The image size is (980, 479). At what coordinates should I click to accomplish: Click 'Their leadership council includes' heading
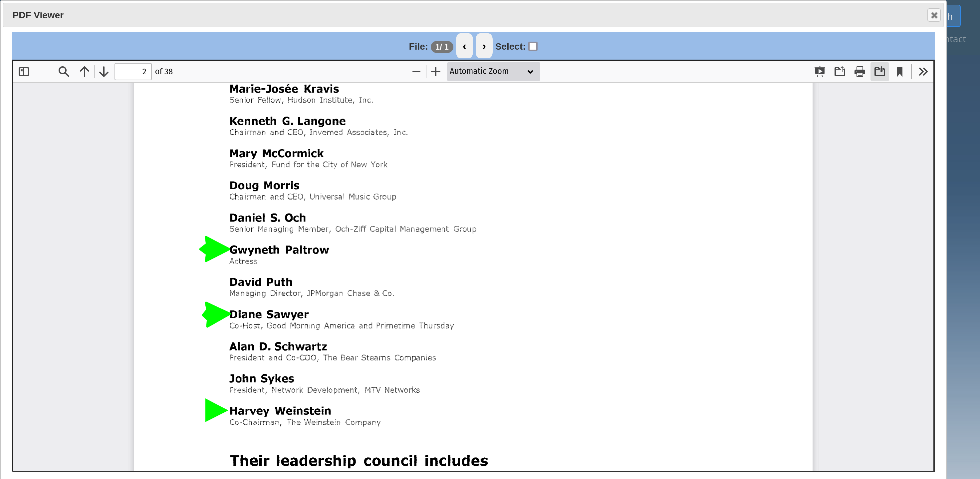tap(359, 461)
